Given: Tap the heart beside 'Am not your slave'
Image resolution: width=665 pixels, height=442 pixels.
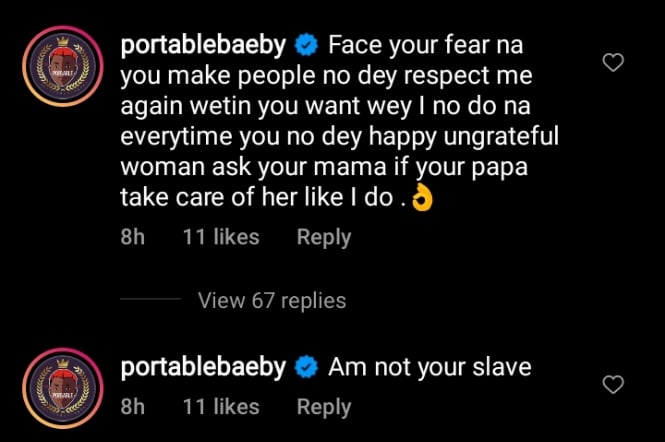Looking at the screenshot, I should click(x=615, y=384).
